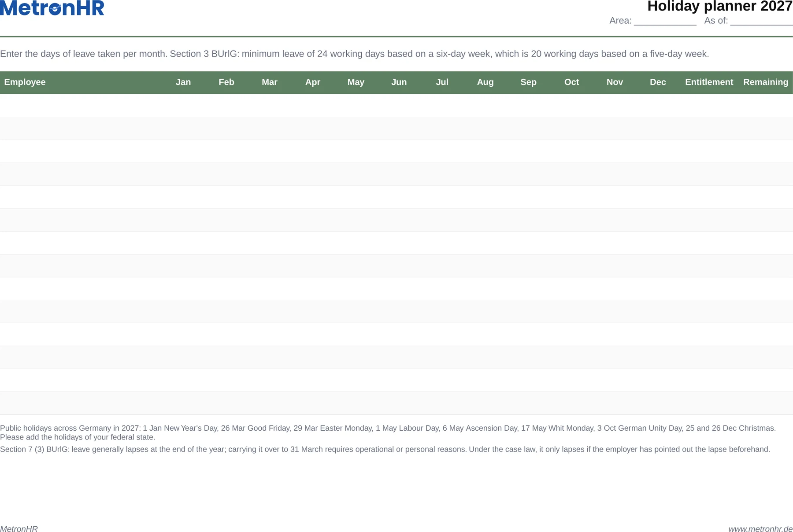
Task: Click the Section 7 (3) BUrlG note
Action: click(385, 450)
